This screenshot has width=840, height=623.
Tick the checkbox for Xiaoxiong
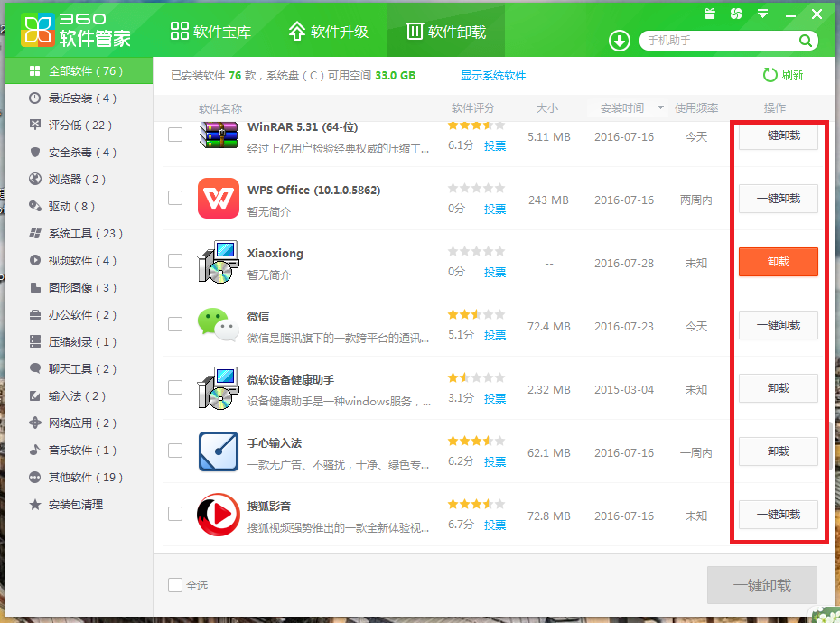175,261
